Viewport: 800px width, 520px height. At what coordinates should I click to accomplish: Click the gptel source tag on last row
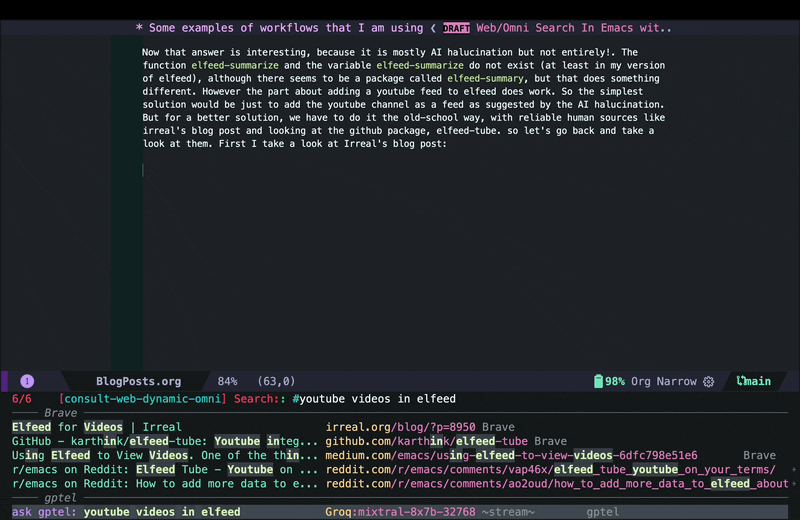(603, 512)
